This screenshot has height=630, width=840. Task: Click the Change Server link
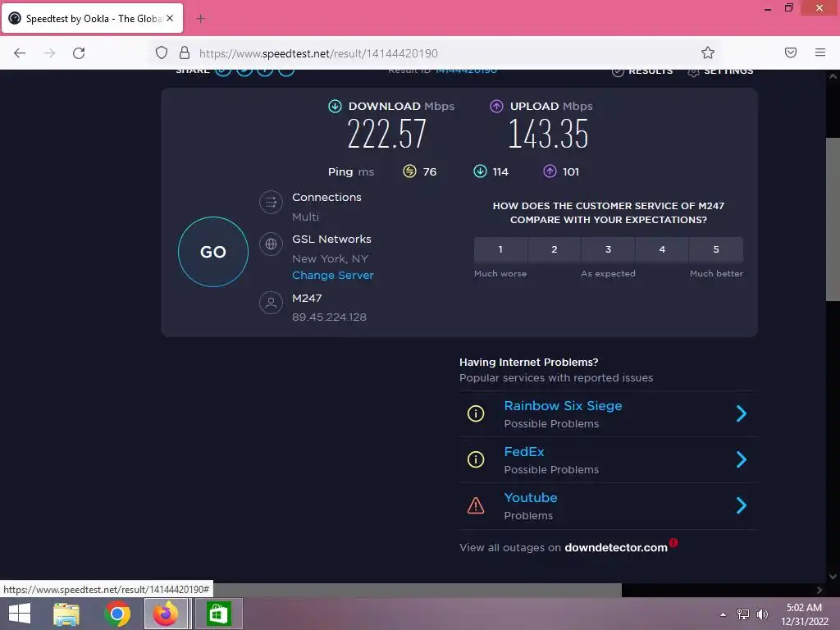(333, 276)
